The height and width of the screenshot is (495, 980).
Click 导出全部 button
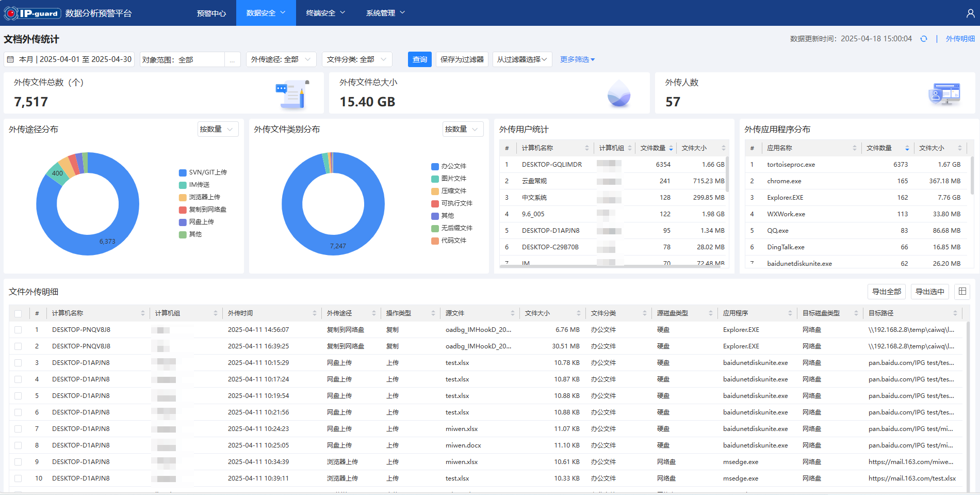pos(887,292)
